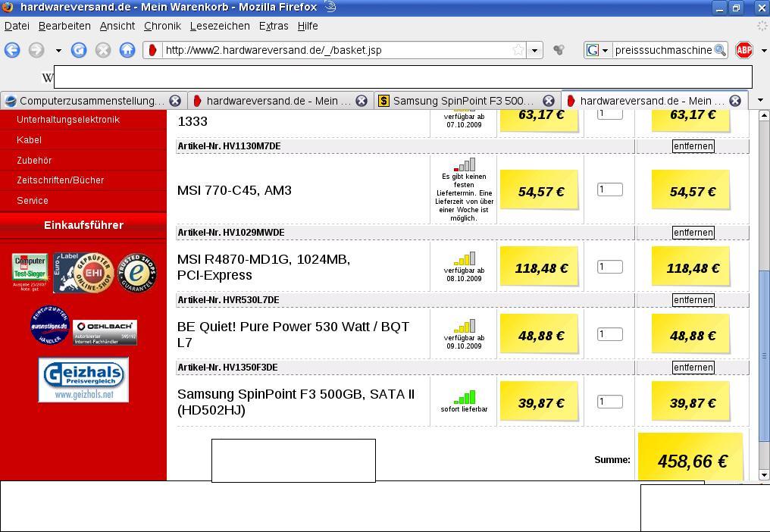Viewport: 770px width, 532px height.
Task: Click the quantity field for MSI 770-C45
Action: pyautogui.click(x=610, y=189)
